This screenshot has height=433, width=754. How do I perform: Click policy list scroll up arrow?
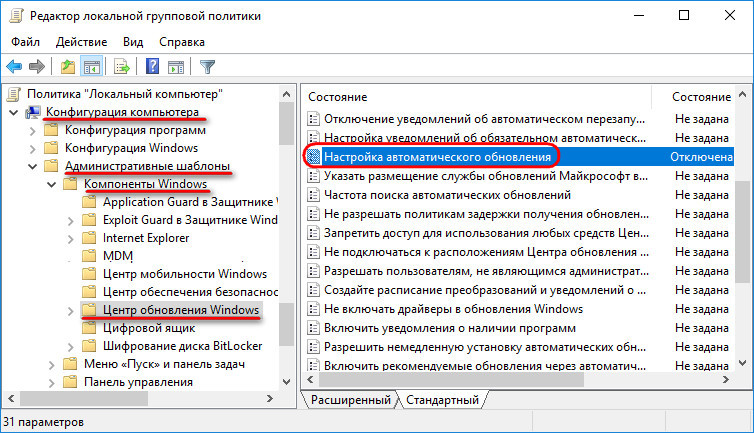[742, 94]
